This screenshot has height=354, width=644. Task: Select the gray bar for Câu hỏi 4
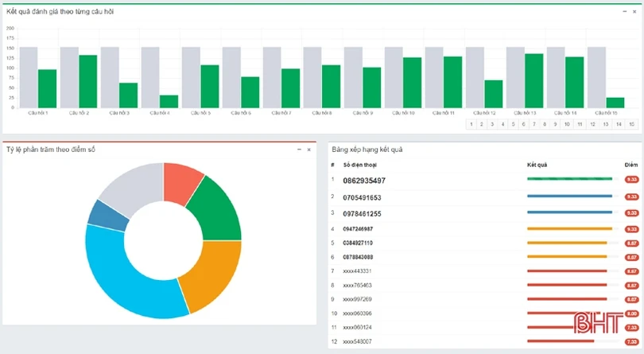(x=150, y=76)
